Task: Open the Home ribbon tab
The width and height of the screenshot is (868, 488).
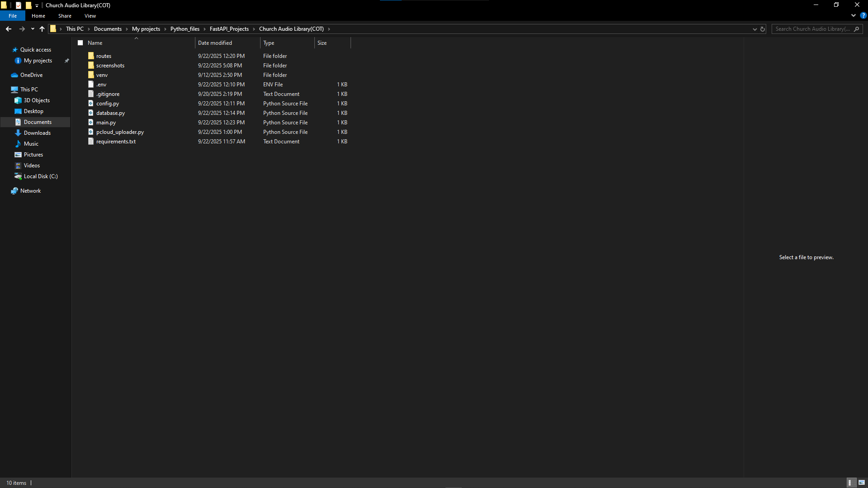Action: (38, 16)
